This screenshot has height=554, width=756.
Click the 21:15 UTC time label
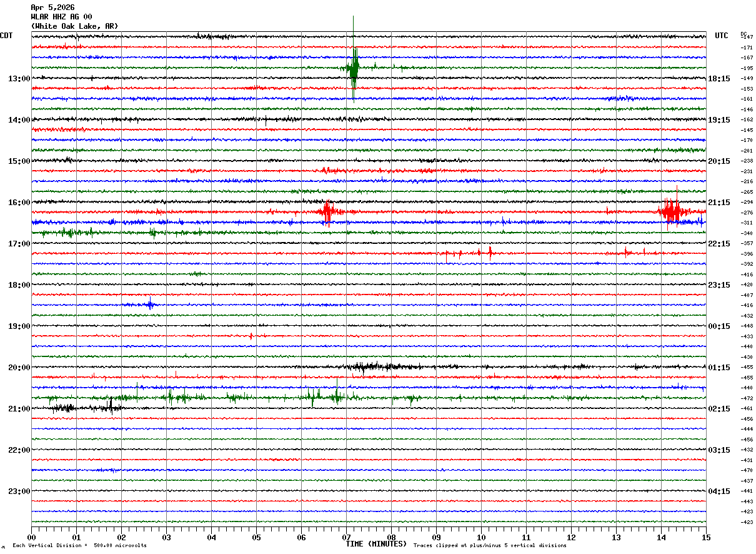click(719, 203)
